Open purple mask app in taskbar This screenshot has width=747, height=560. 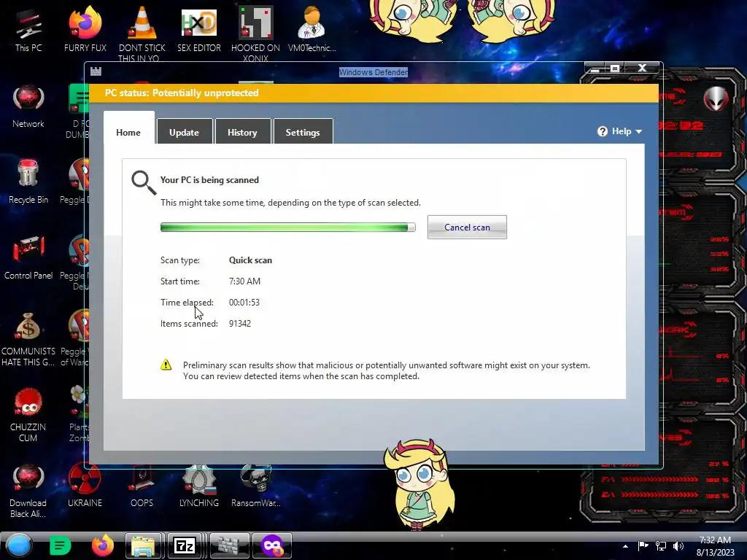(272, 545)
